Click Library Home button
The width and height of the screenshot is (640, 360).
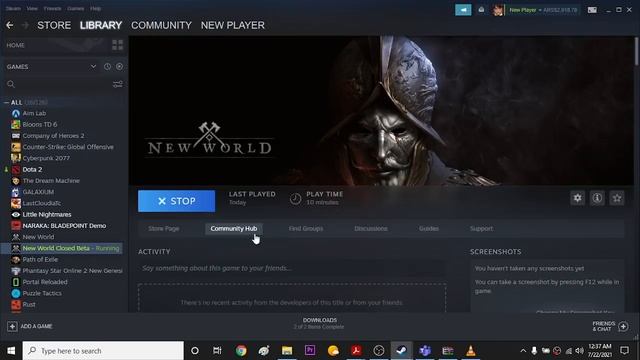pos(16,45)
